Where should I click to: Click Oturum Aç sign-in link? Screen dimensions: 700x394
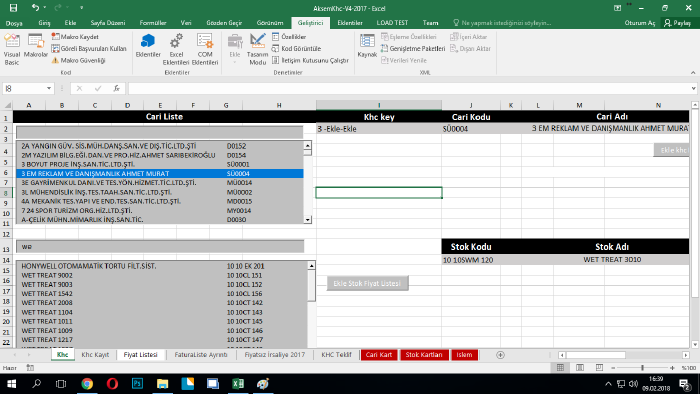[x=640, y=23]
